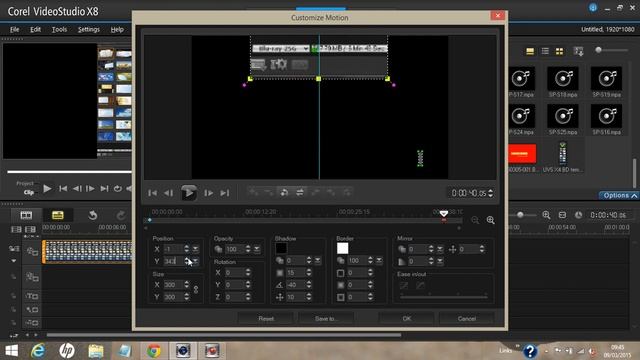Select the Video track icon in timeline
640x360 pixels.
tap(32, 251)
